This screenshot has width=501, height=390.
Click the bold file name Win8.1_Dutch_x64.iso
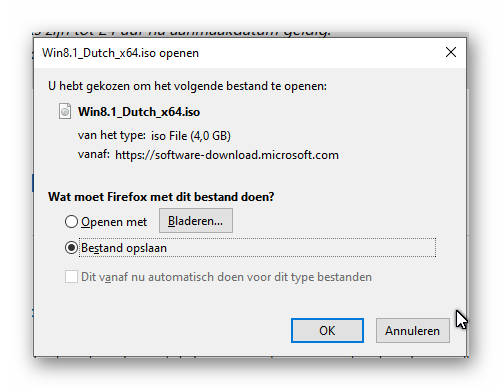point(139,112)
